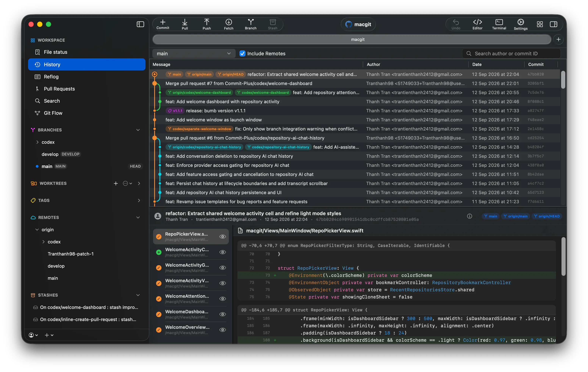Select commit 'Merge pull request #7' row

pyautogui.click(x=355, y=84)
